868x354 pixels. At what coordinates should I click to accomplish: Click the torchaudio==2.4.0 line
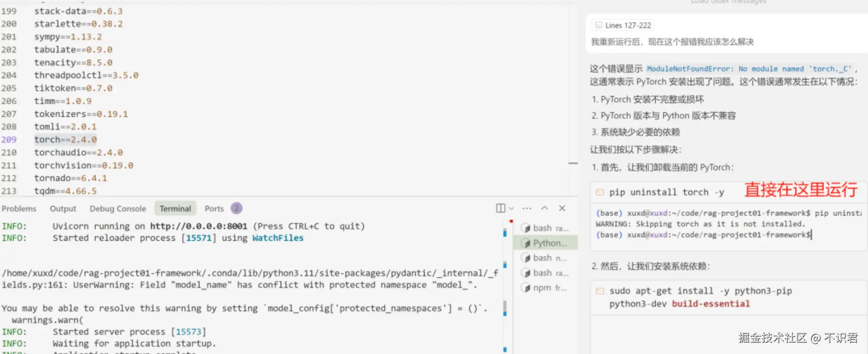tap(79, 152)
